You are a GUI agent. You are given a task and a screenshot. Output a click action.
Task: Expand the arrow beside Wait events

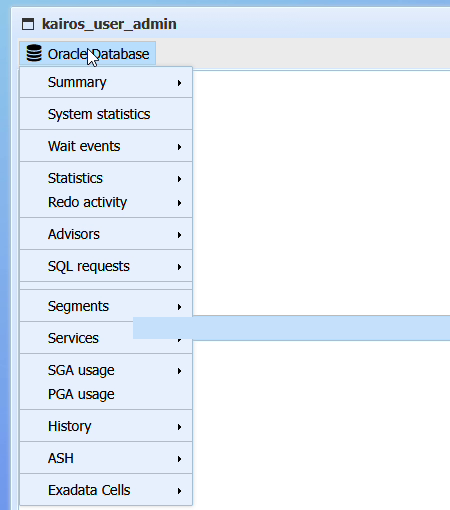[x=179, y=147]
